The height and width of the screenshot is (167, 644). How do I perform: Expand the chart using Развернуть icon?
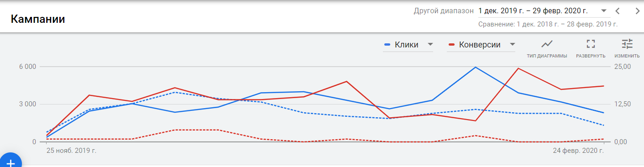point(591,44)
